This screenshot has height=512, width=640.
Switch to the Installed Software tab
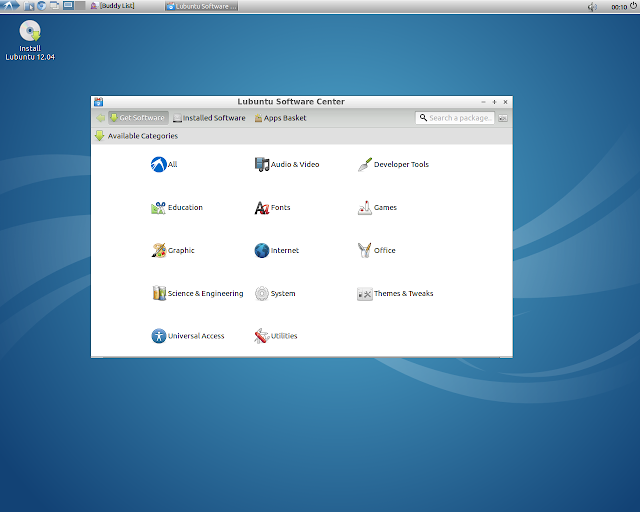pyautogui.click(x=209, y=118)
